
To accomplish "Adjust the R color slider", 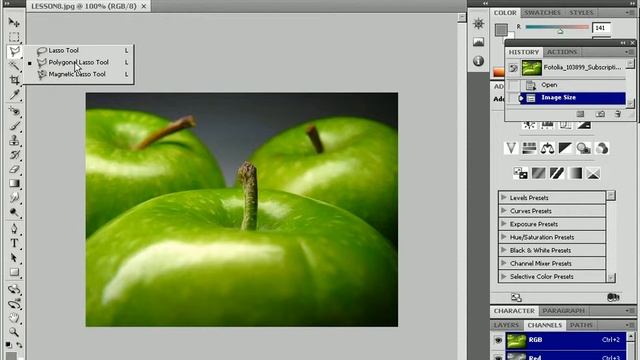I will 560,31.
